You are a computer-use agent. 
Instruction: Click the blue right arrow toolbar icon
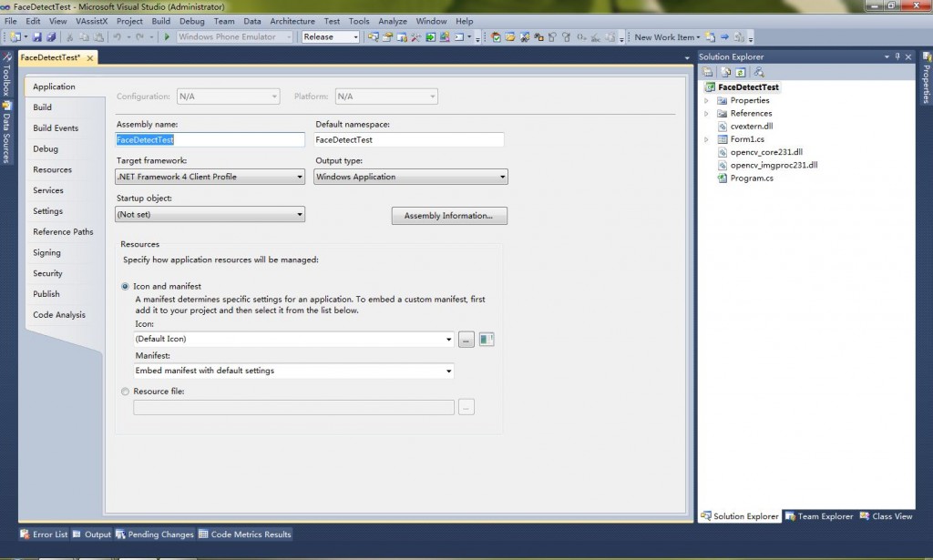[724, 36]
